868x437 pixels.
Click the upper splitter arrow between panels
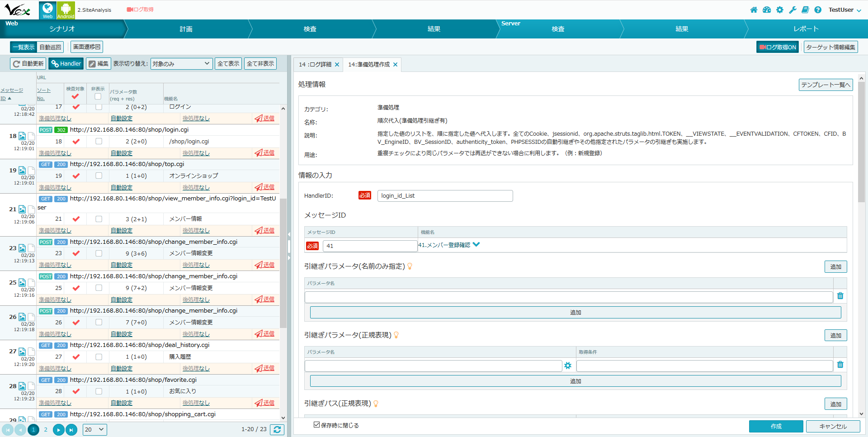click(x=289, y=234)
